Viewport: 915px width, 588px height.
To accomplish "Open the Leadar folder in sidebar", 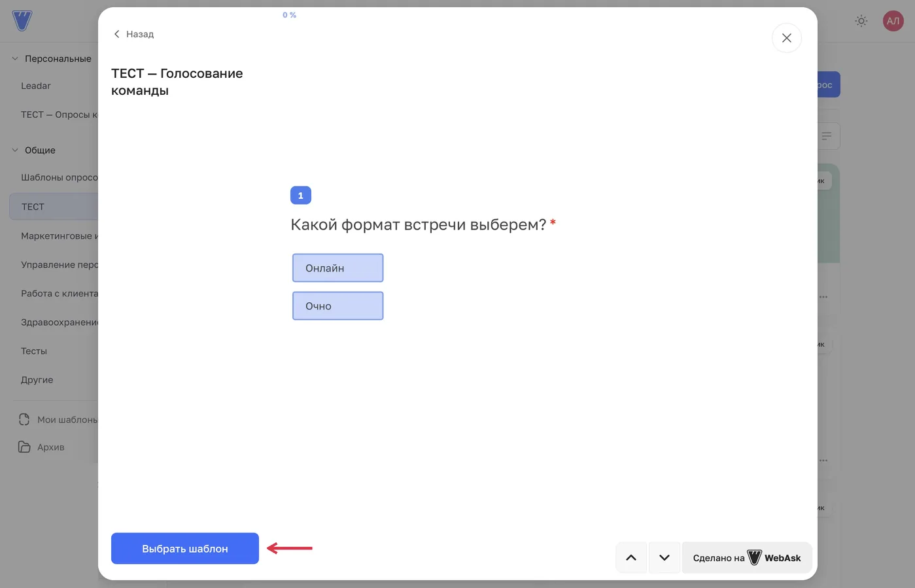I will (36, 86).
